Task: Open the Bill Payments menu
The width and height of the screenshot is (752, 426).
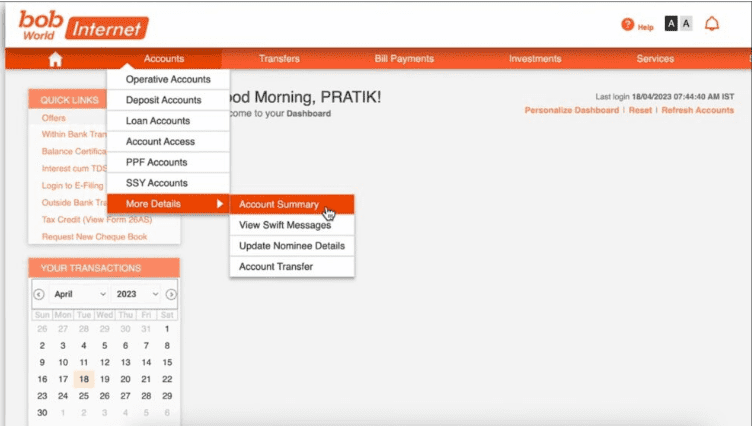Action: (404, 59)
